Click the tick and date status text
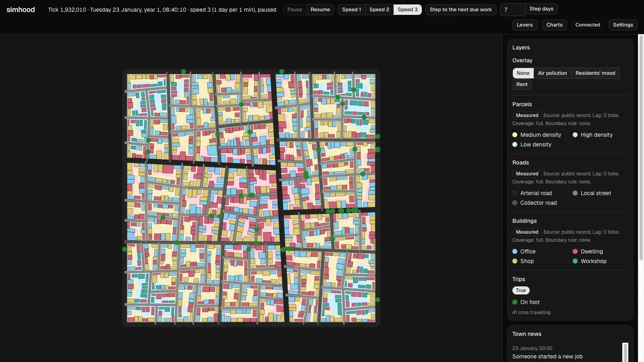Viewport: 644px width, 362px height. click(x=162, y=10)
